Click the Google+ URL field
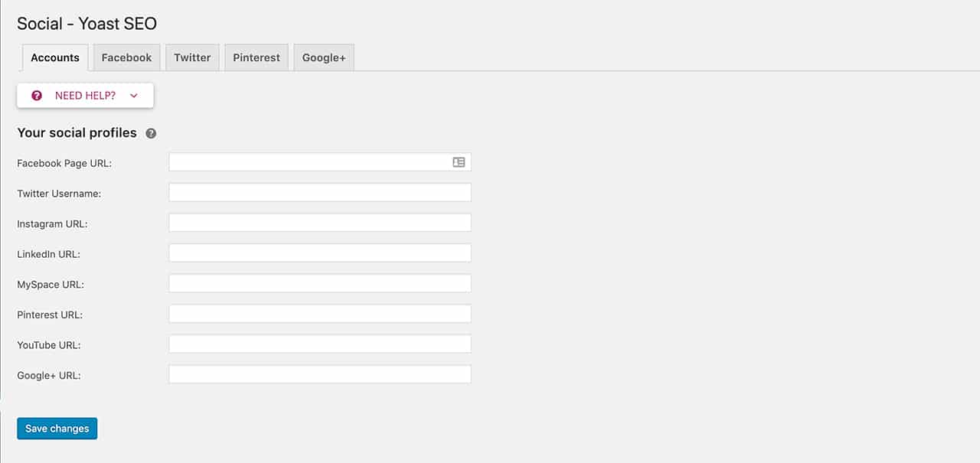This screenshot has width=980, height=463. coord(320,375)
